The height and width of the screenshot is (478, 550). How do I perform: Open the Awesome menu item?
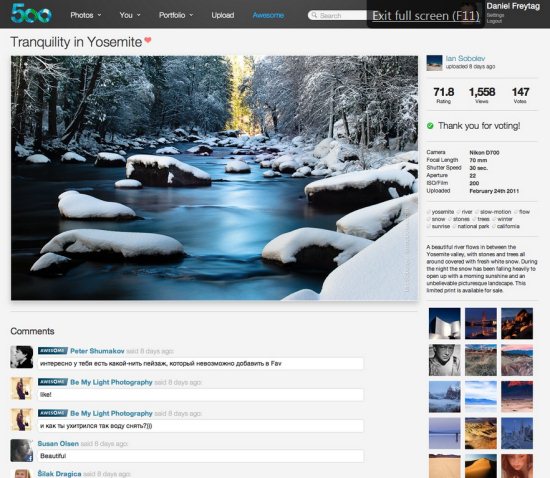pos(268,15)
